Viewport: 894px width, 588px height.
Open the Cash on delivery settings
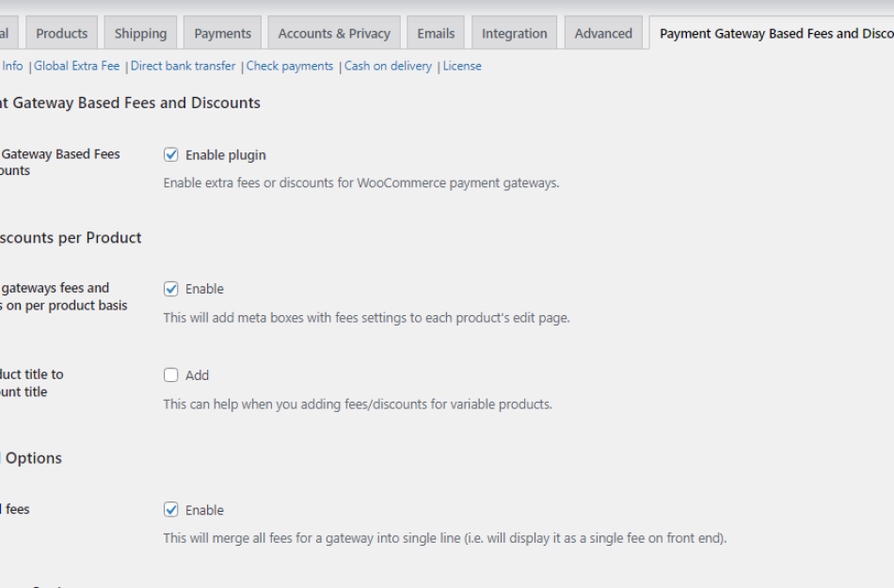pos(388,66)
